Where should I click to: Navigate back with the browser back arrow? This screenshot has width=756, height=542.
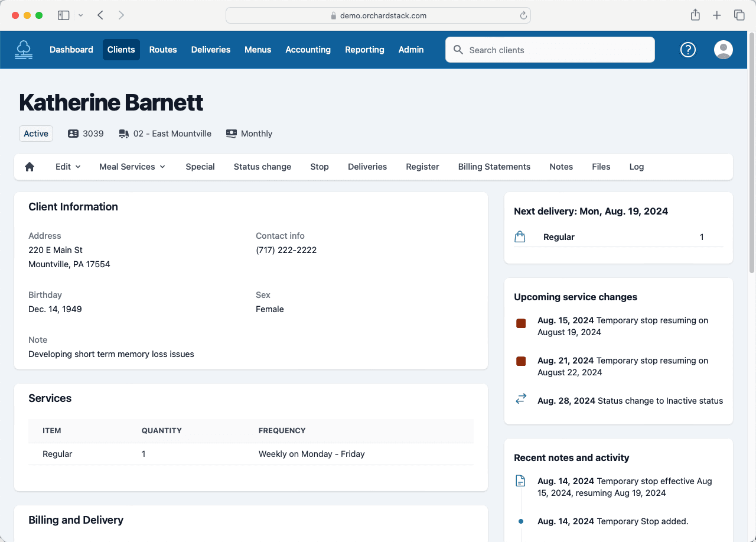100,15
